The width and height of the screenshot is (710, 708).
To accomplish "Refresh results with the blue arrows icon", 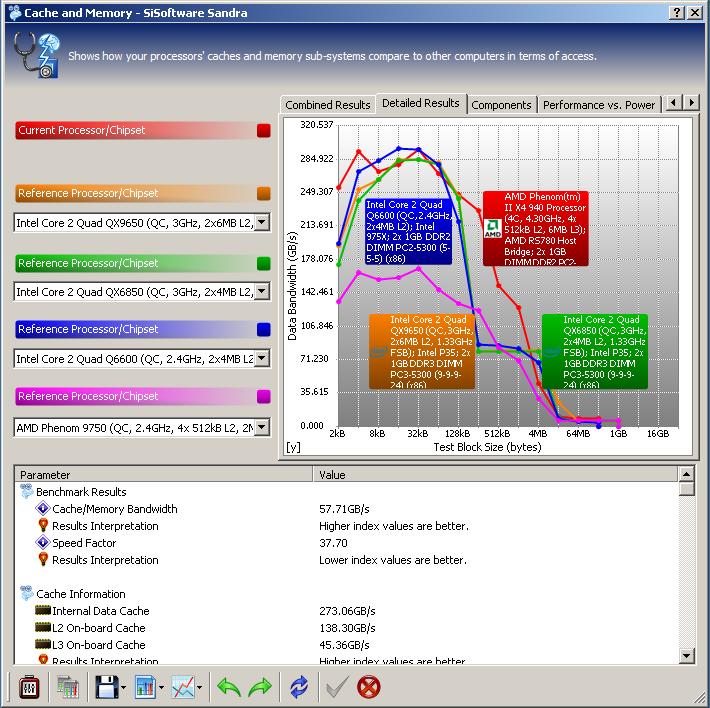I will pyautogui.click(x=299, y=687).
